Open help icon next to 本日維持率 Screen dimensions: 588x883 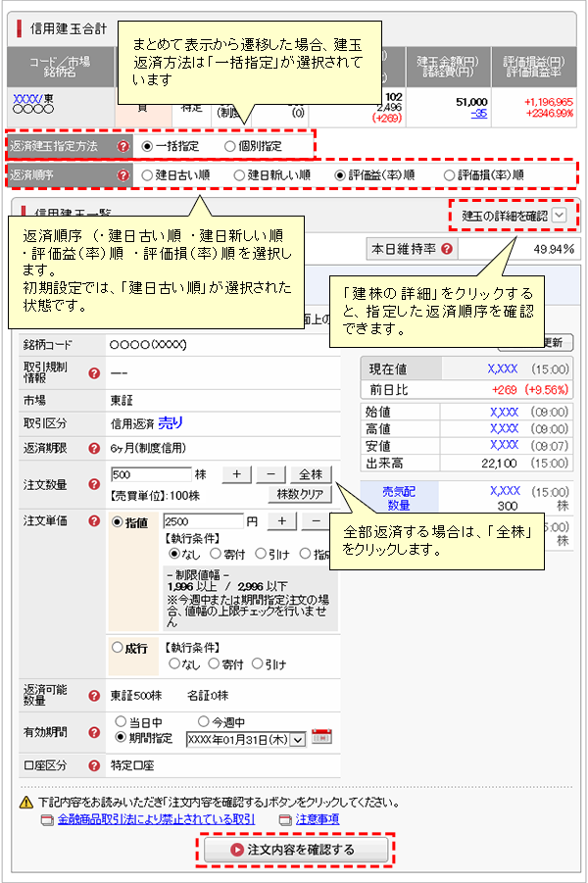pos(447,249)
